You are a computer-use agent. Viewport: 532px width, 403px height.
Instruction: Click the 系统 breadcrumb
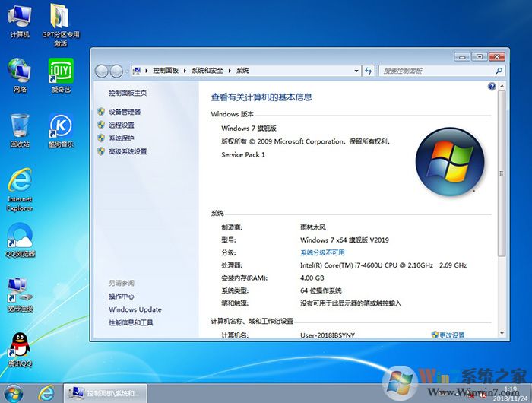pos(242,71)
